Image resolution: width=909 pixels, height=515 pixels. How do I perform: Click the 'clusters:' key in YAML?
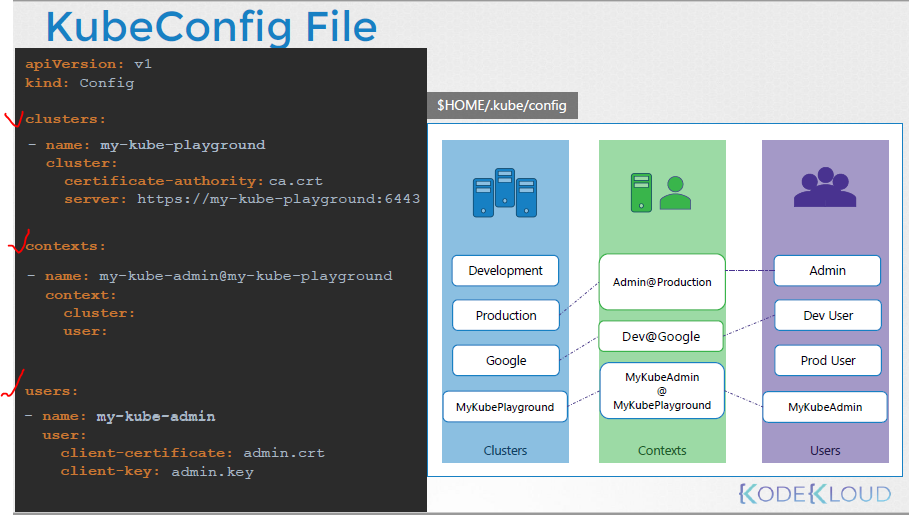[66, 119]
